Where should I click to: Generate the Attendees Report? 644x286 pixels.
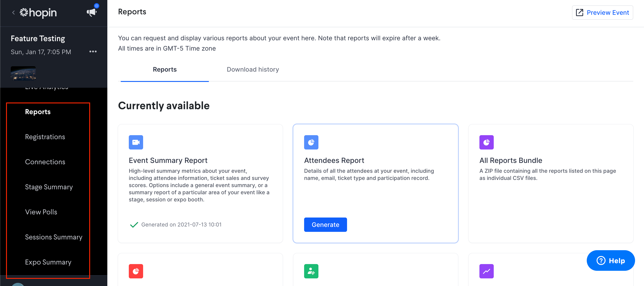(x=325, y=224)
